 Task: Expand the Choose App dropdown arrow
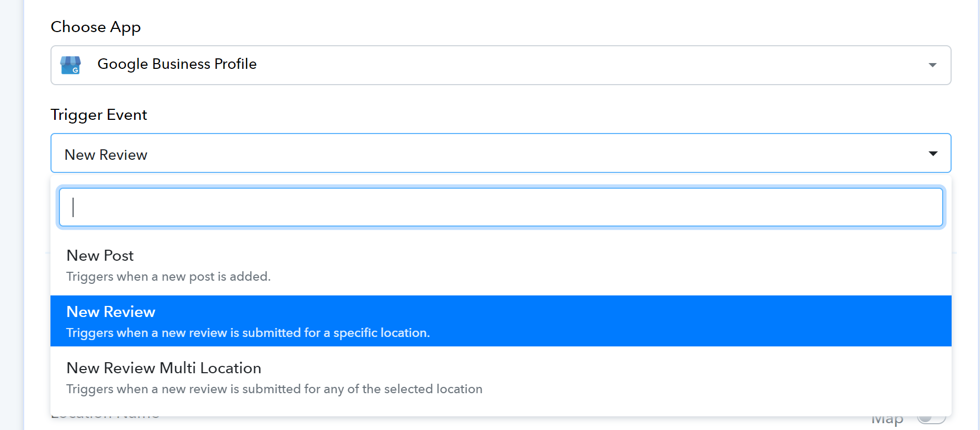[x=932, y=65]
